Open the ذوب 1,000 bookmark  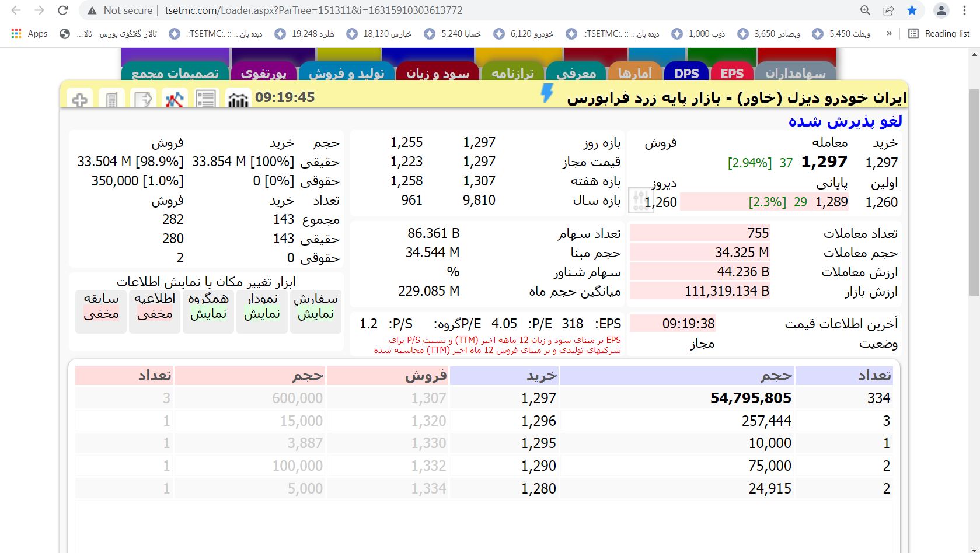[699, 34]
